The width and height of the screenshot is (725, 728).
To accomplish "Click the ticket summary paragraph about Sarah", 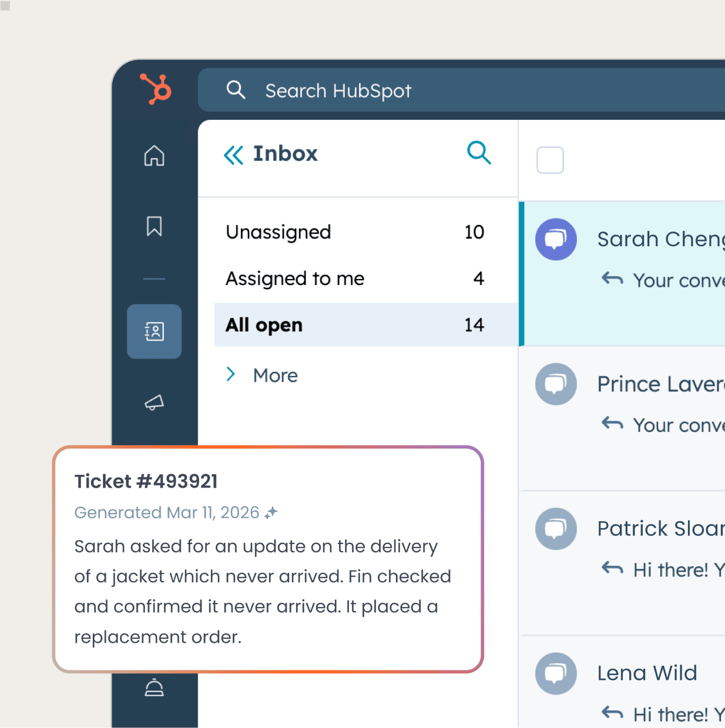I will [263, 592].
